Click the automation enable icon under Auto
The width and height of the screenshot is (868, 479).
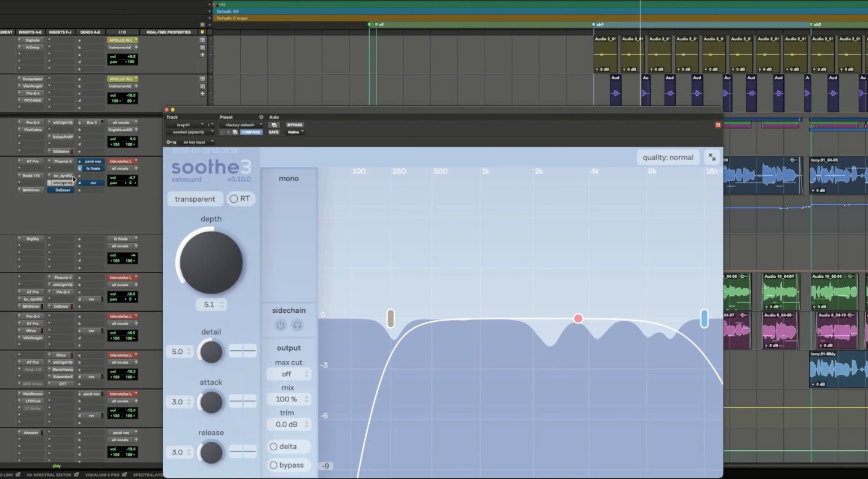coord(274,125)
